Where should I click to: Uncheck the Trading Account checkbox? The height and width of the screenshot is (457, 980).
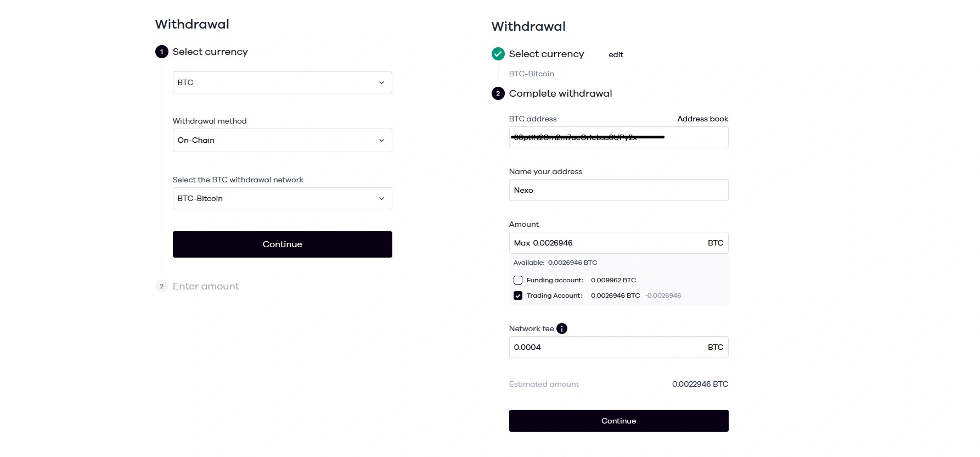pyautogui.click(x=517, y=296)
